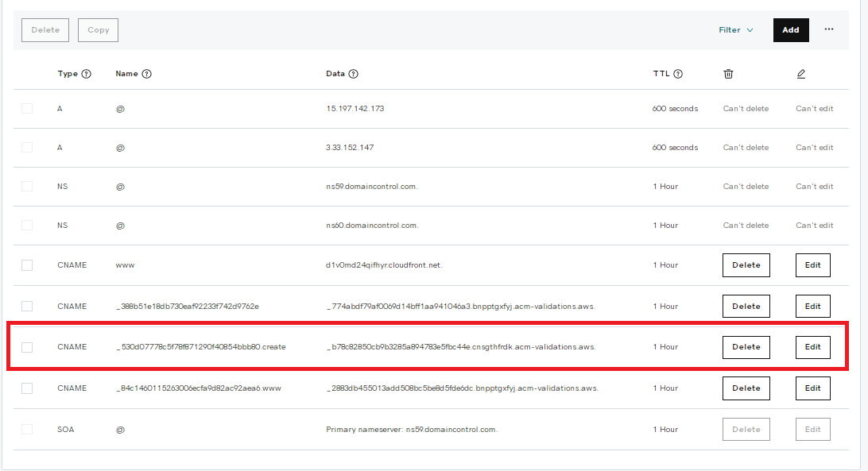Select checkbox for _388b51e18db CNAME record
The image size is (868, 471).
(x=27, y=306)
